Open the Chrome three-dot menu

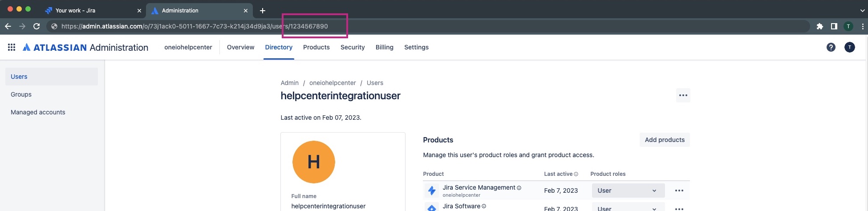click(863, 26)
